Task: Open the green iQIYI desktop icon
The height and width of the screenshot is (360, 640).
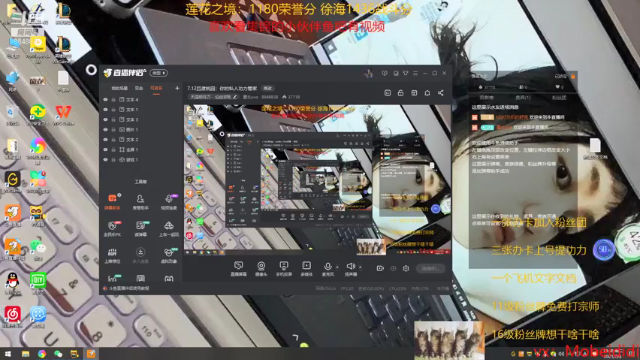Action: pos(38,284)
